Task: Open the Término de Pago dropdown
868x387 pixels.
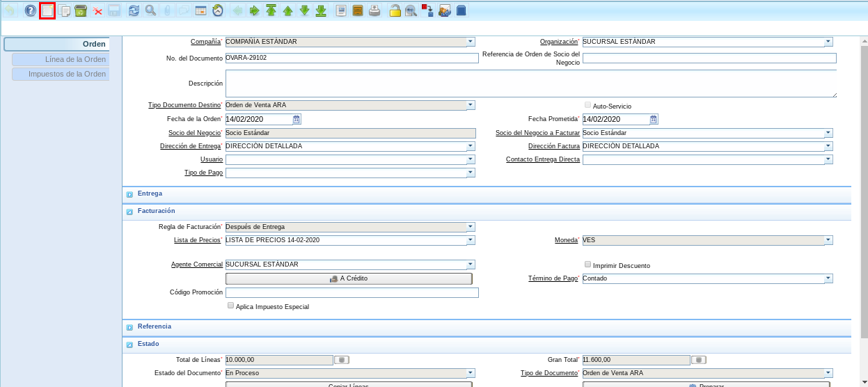Action: point(828,278)
